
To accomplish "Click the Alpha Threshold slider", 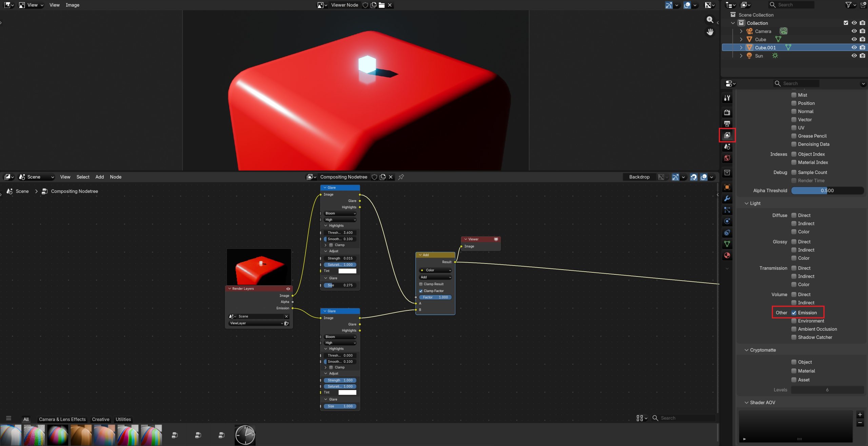I will tap(827, 191).
